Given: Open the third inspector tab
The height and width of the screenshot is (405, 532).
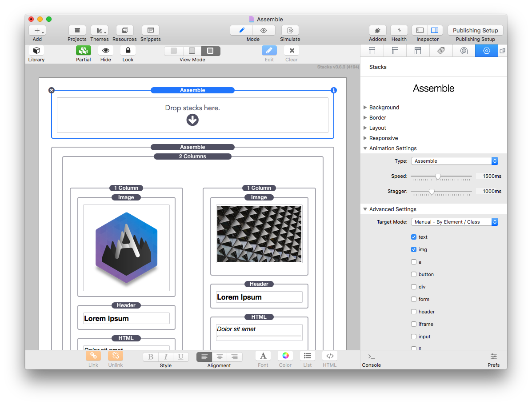Looking at the screenshot, I should coord(418,51).
